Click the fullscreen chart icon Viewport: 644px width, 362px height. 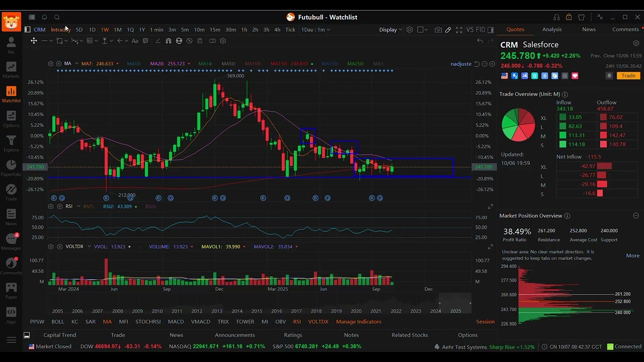tap(459, 30)
